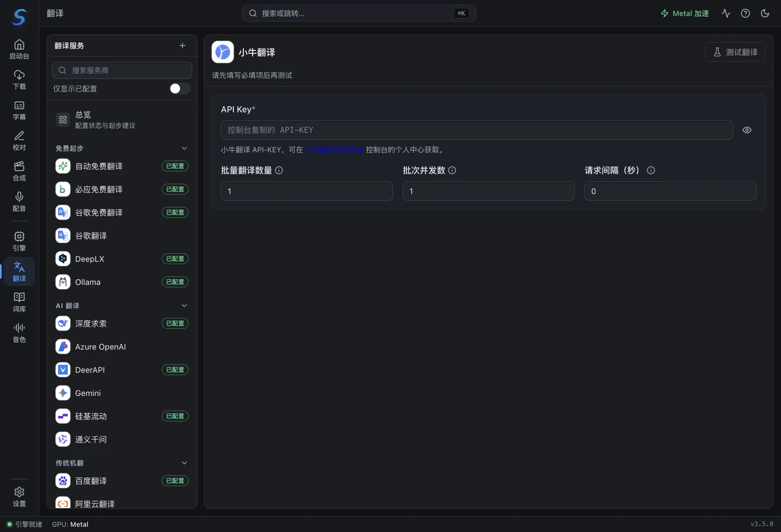Select 硅基流动 service
Image resolution: width=781 pixels, height=532 pixels.
(x=122, y=416)
